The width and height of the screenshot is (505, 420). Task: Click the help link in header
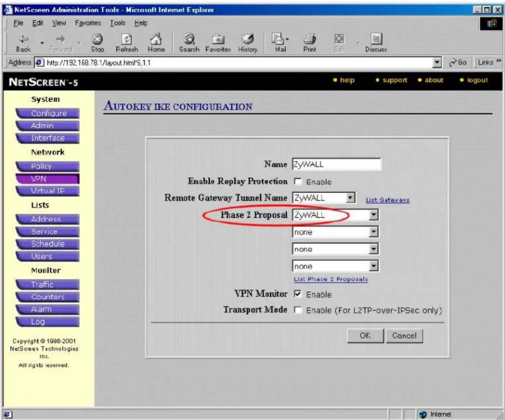click(347, 80)
